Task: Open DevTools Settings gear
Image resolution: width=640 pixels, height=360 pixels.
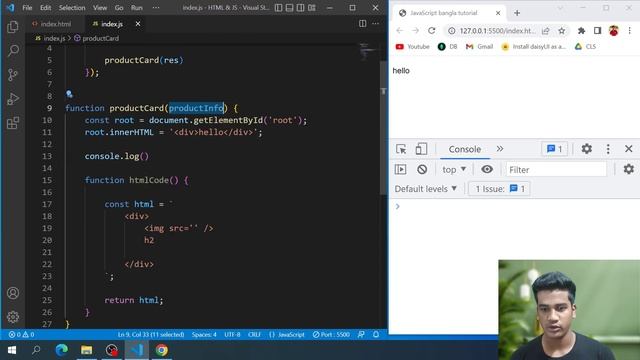Action: (587, 149)
